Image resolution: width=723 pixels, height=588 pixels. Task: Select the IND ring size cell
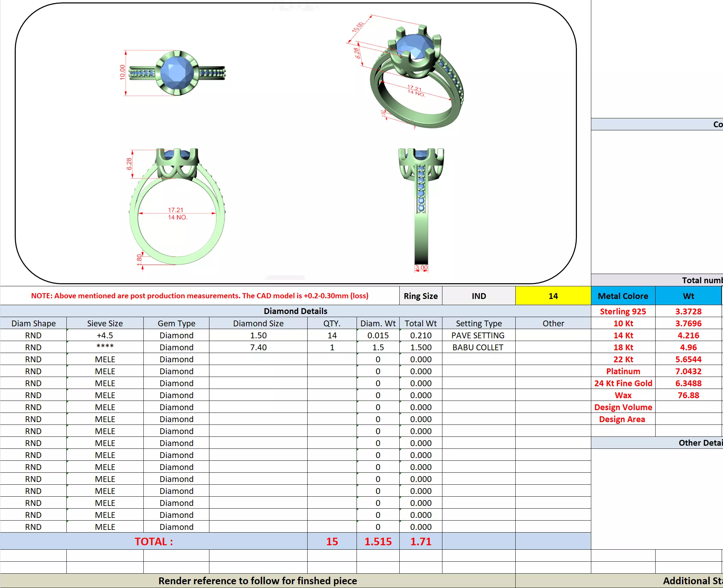[478, 296]
